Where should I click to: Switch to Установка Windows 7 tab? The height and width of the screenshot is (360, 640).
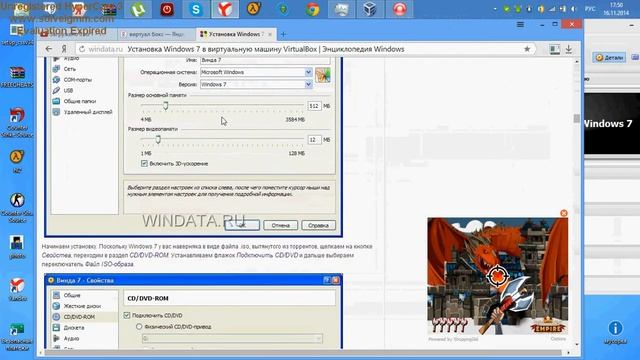[x=236, y=34]
